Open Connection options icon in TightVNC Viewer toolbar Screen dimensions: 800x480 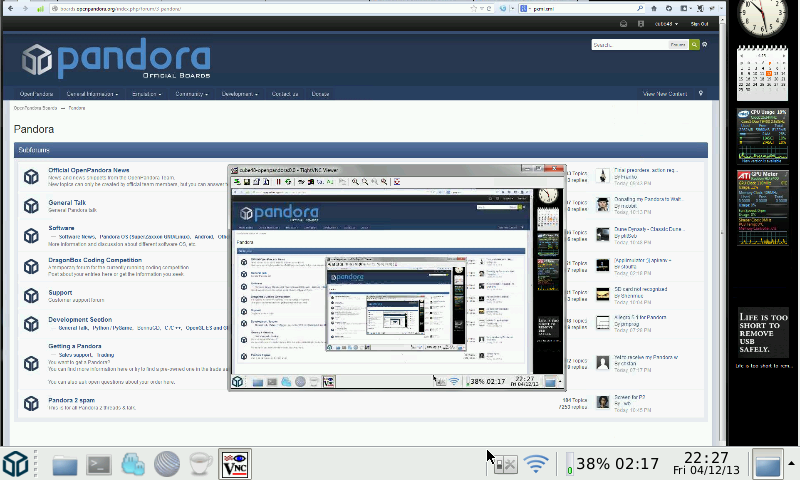point(257,182)
